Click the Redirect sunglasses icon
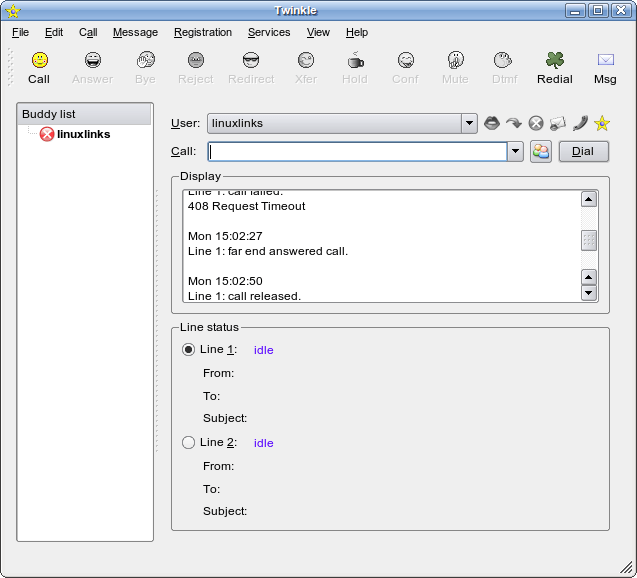The image size is (637, 578). click(x=251, y=60)
